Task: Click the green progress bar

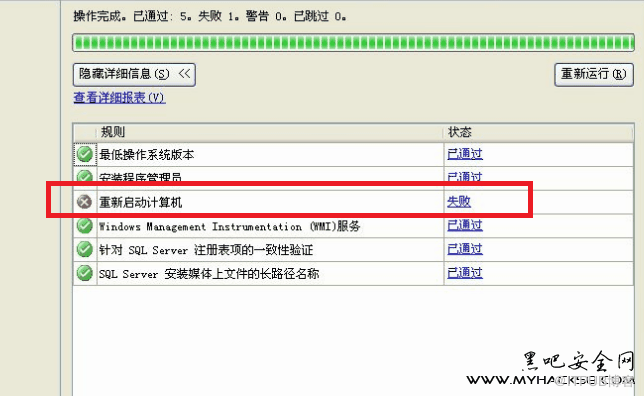Action: pos(353,43)
